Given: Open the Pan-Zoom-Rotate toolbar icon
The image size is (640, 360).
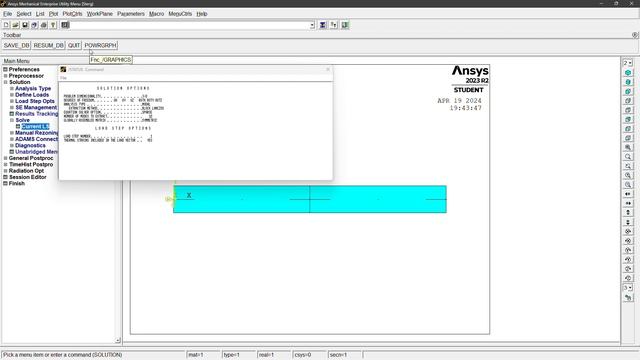Looking at the screenshot, I should tap(34, 25).
